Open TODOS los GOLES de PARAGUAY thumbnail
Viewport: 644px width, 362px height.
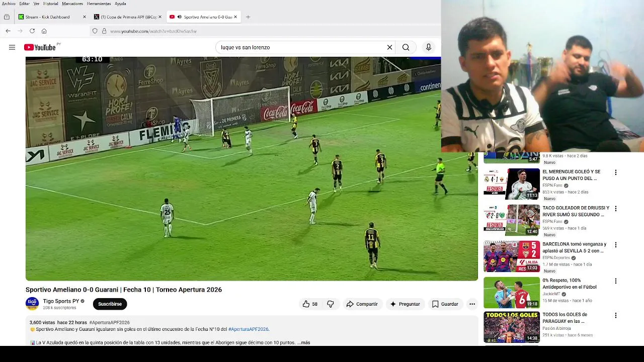(x=511, y=327)
